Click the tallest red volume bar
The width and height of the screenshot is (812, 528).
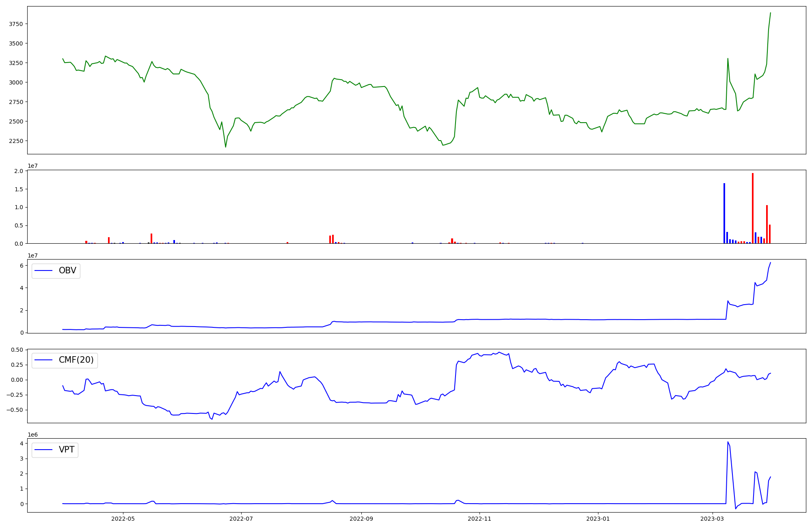(x=752, y=208)
